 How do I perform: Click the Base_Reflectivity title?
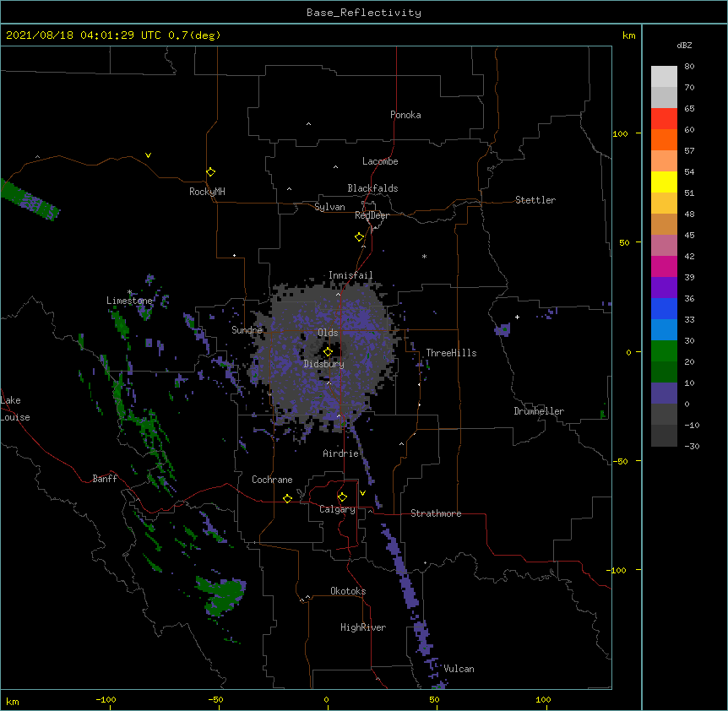(x=364, y=13)
